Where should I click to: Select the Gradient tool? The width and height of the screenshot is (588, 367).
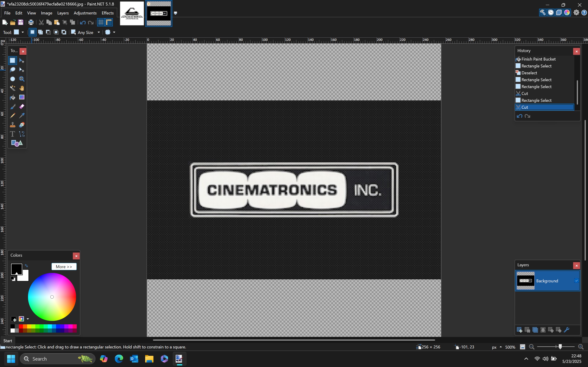pyautogui.click(x=22, y=97)
